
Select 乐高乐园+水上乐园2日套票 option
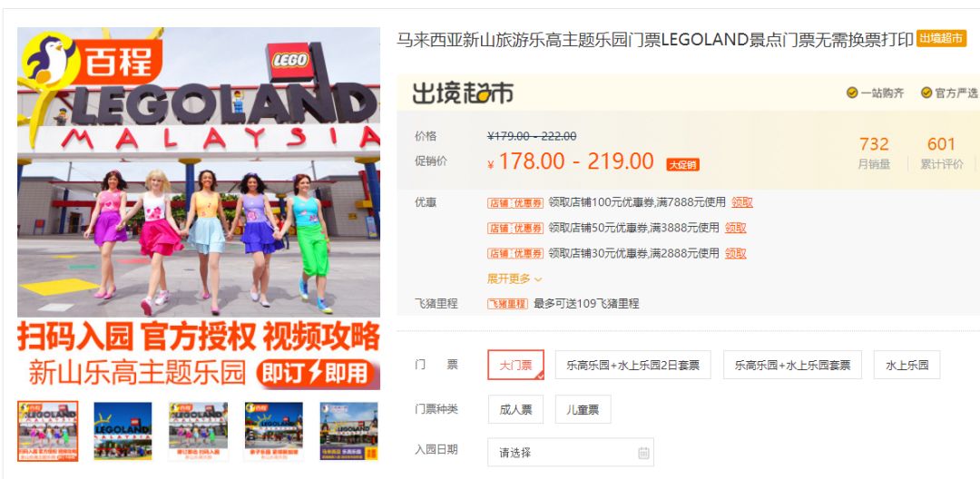click(632, 366)
